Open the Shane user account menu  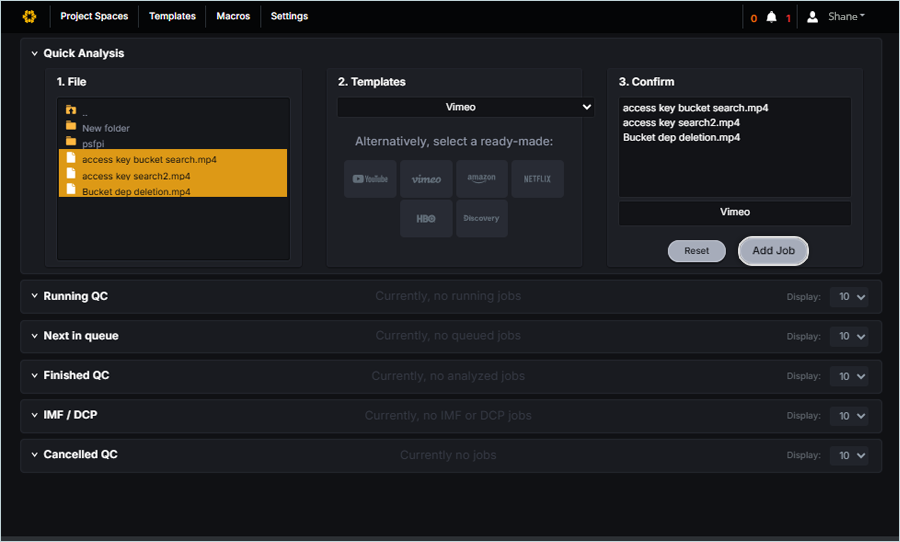tap(837, 17)
